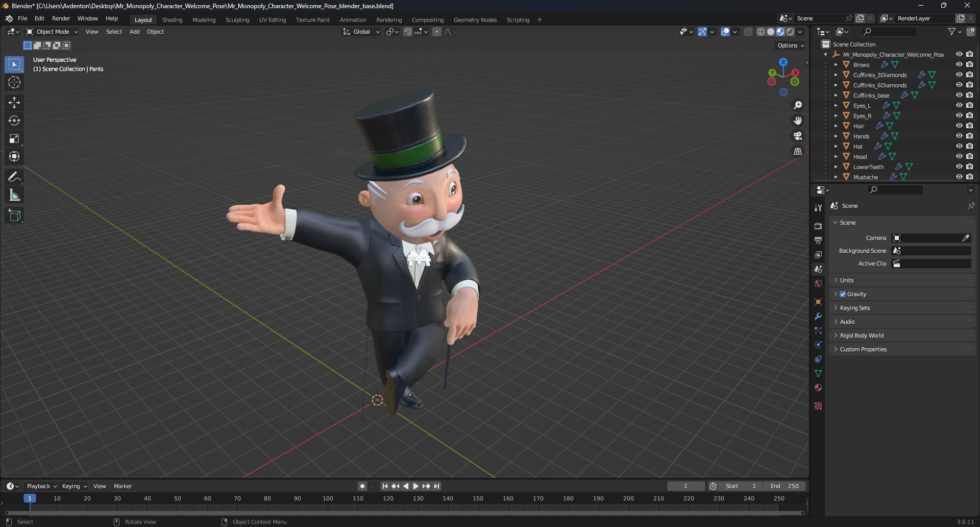Viewport: 980px width, 527px height.
Task: Activate the Rotate tool
Action: (14, 121)
